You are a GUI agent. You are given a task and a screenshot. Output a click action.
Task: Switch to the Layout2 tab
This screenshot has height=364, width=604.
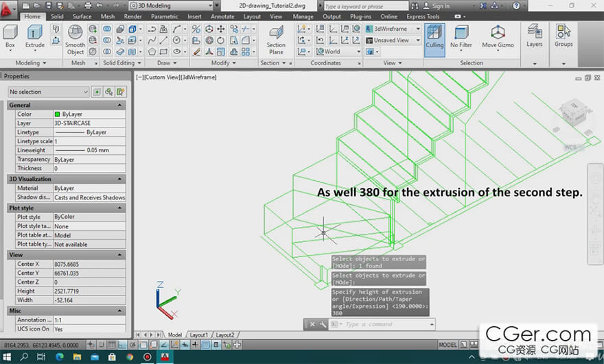click(x=225, y=335)
